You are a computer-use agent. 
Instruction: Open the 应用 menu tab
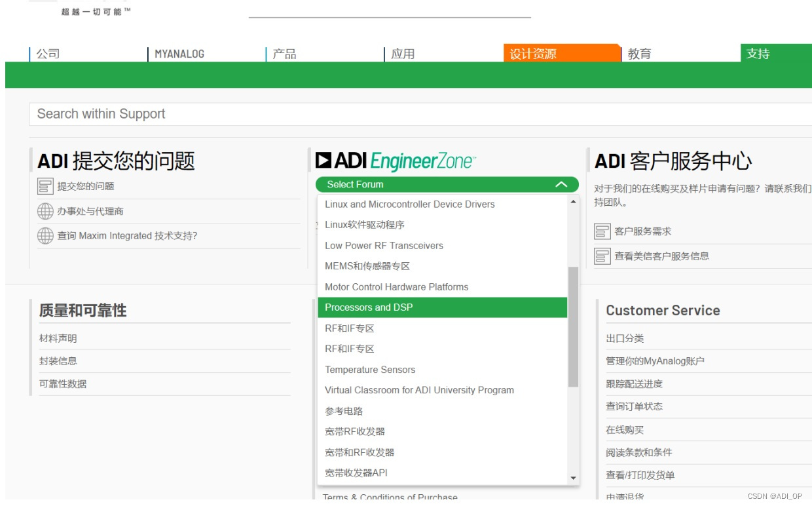403,54
